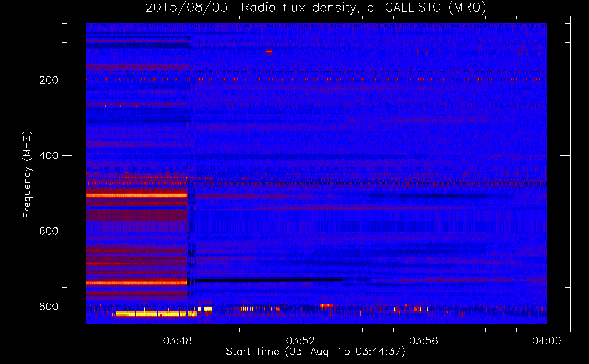Click the 800 MHz axis tick label
The height and width of the screenshot is (364, 589).
point(49,307)
